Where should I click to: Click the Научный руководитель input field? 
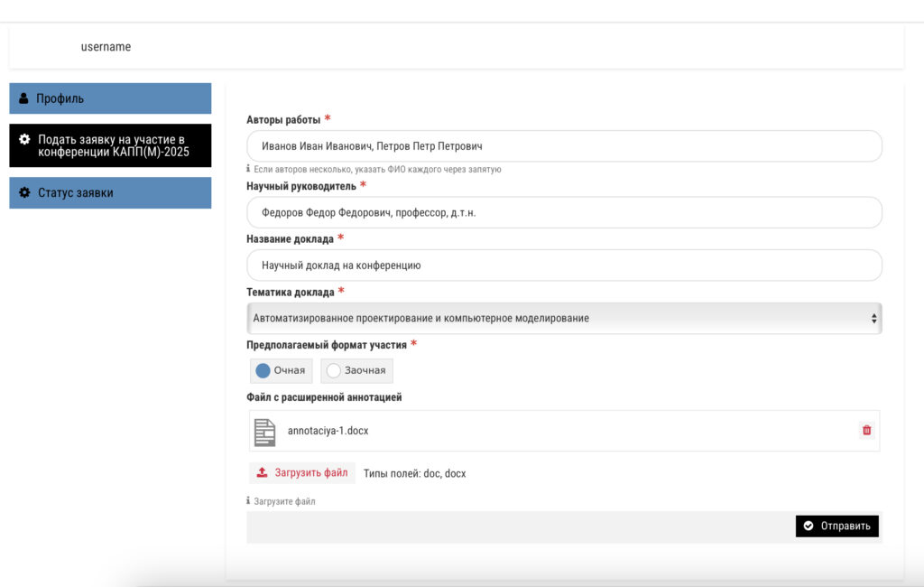point(564,212)
